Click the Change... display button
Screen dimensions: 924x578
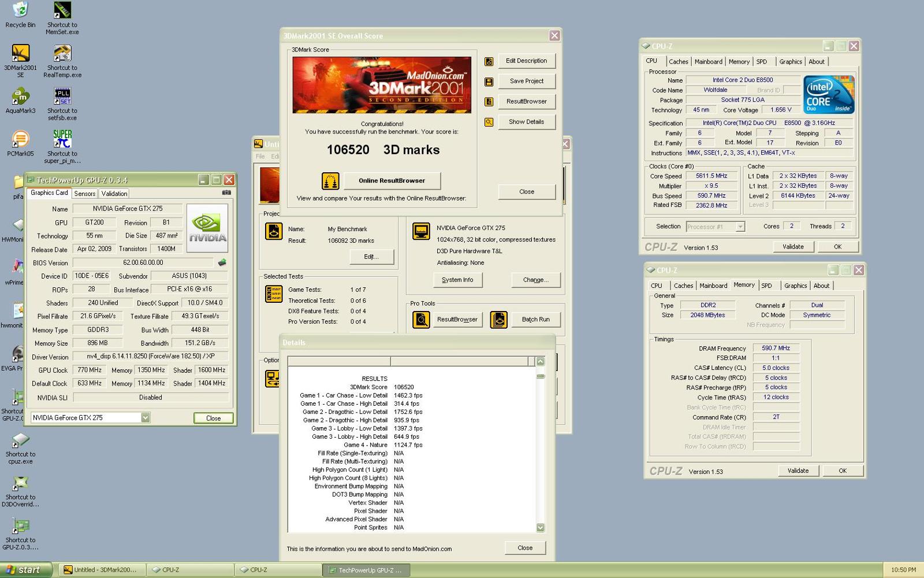535,280
